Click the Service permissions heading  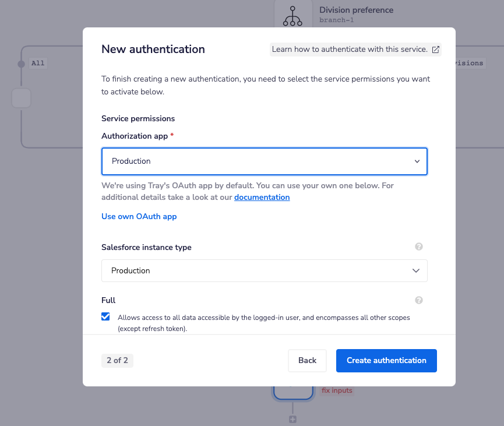pyautogui.click(x=138, y=119)
